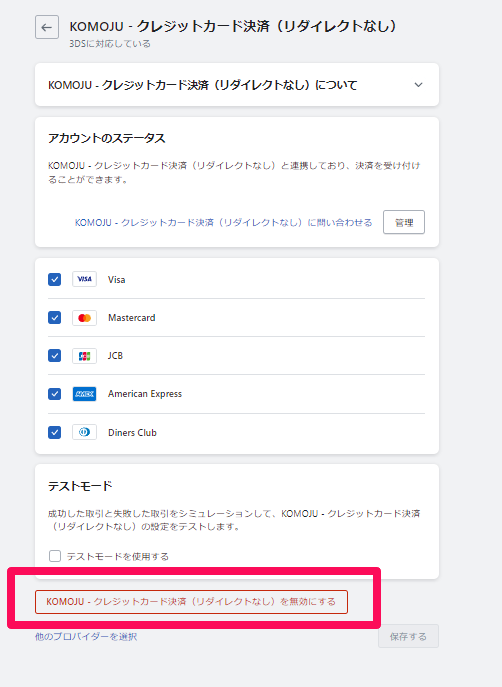Click the American Express label text
502x687 pixels.
145,394
